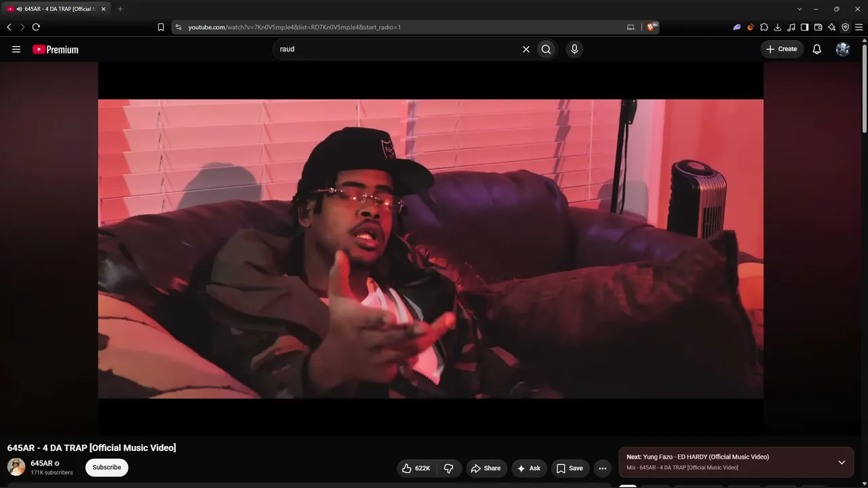Open the 645AR channel name link
Screen dimensions: 868x488
(41, 464)
